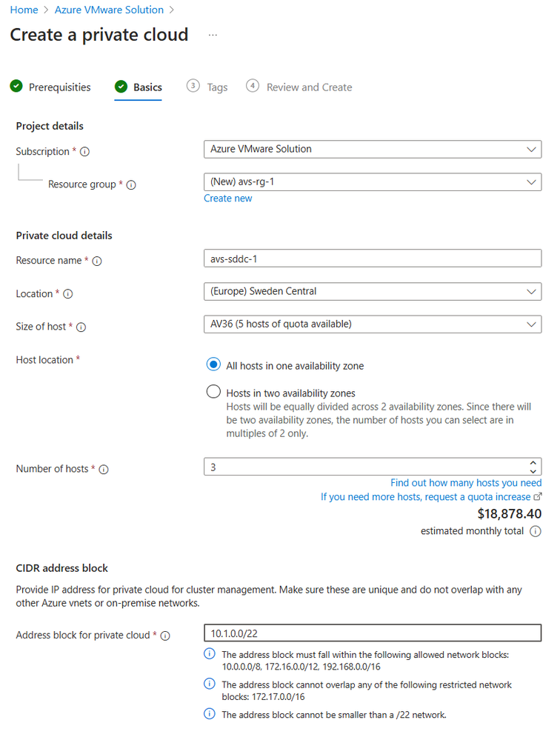This screenshot has width=560, height=740.
Task: Click increment arrow on Number of hosts
Action: (x=533, y=463)
